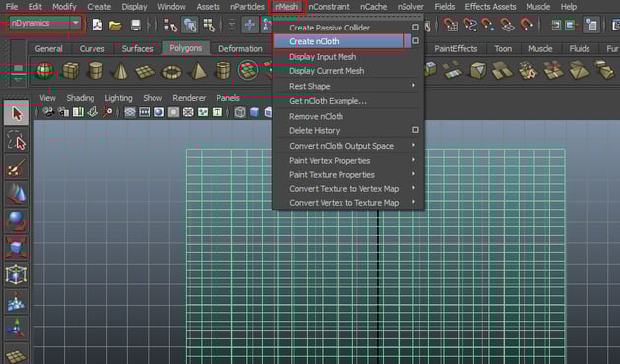Toggle smooth shade all blue cube icon

[255, 112]
